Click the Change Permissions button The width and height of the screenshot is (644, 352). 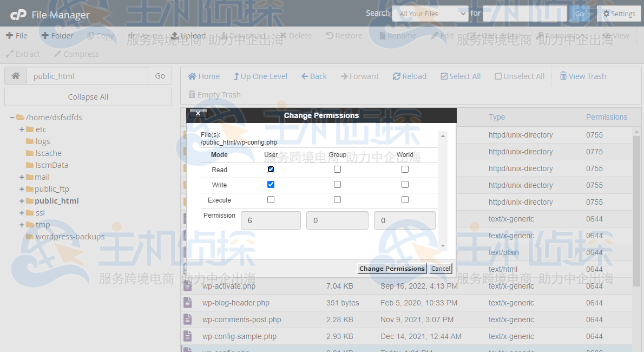pyautogui.click(x=392, y=268)
